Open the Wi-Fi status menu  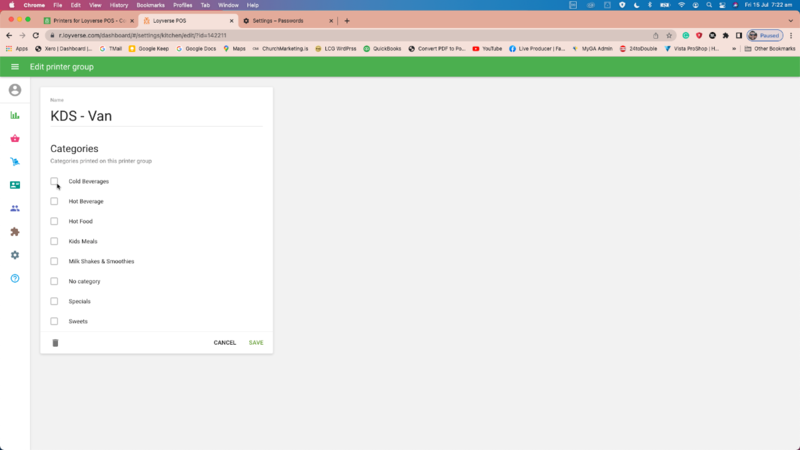pyautogui.click(x=681, y=5)
